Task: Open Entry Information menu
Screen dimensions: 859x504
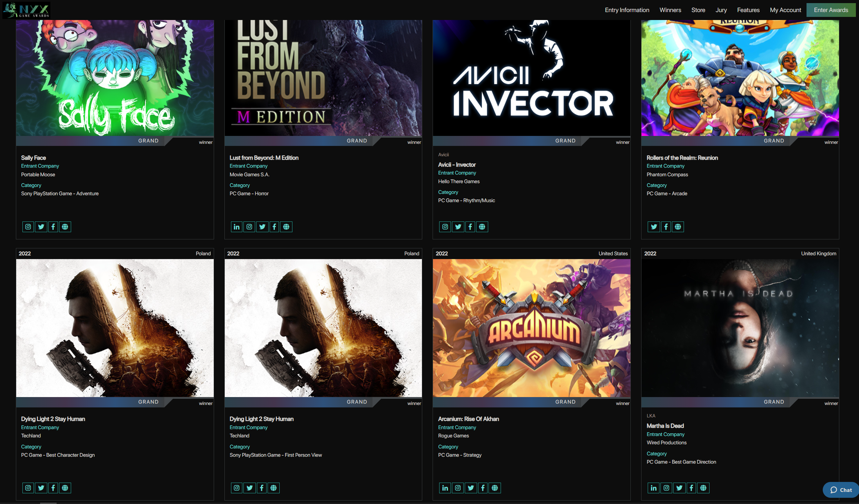Action: coord(627,10)
